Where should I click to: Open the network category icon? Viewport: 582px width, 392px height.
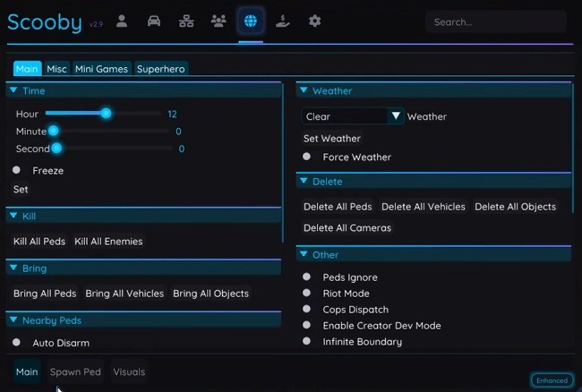tap(186, 21)
